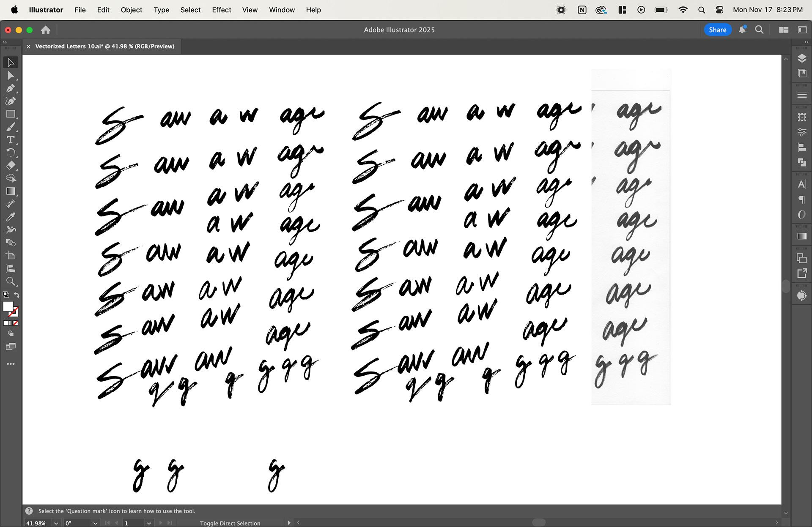
Task: Open the Align panel icon
Action: (x=801, y=147)
